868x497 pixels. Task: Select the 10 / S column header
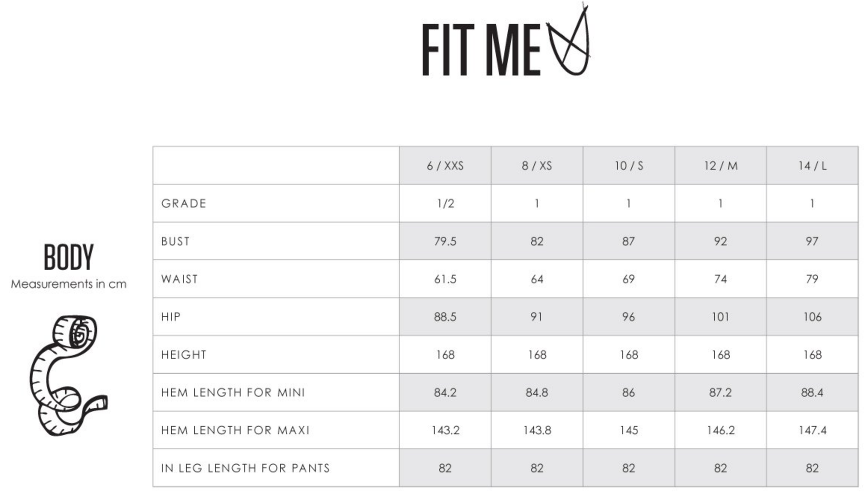click(x=628, y=166)
